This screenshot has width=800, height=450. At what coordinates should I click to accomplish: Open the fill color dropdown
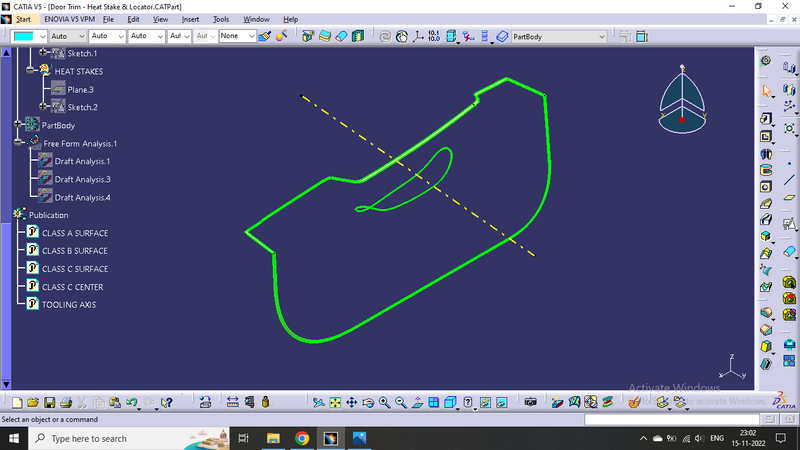(x=42, y=36)
